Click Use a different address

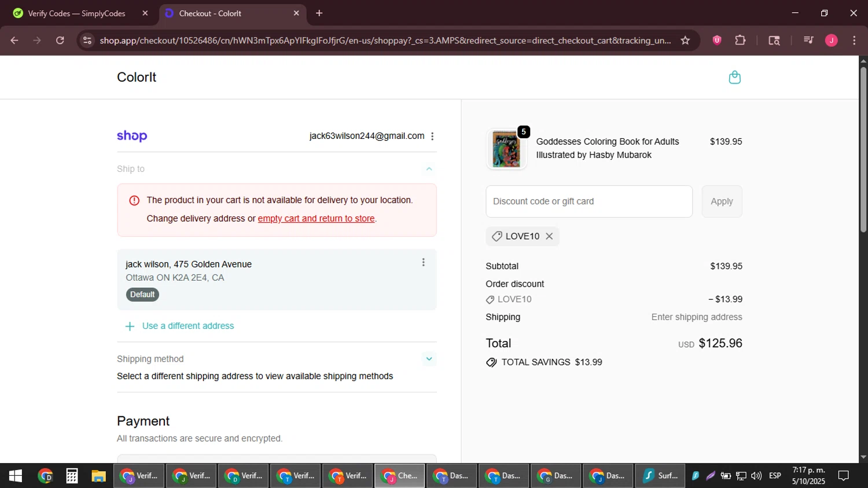[188, 326]
